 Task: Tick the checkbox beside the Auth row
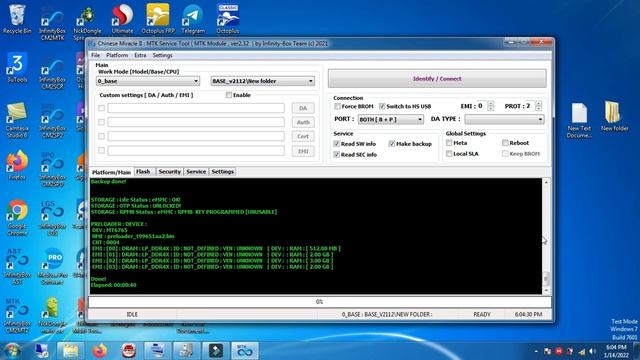point(102,122)
